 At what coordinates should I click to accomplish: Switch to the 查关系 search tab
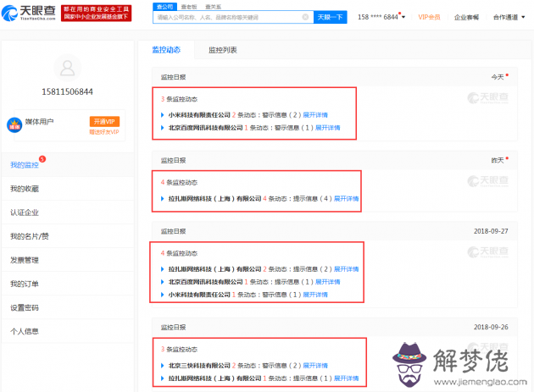pyautogui.click(x=214, y=7)
